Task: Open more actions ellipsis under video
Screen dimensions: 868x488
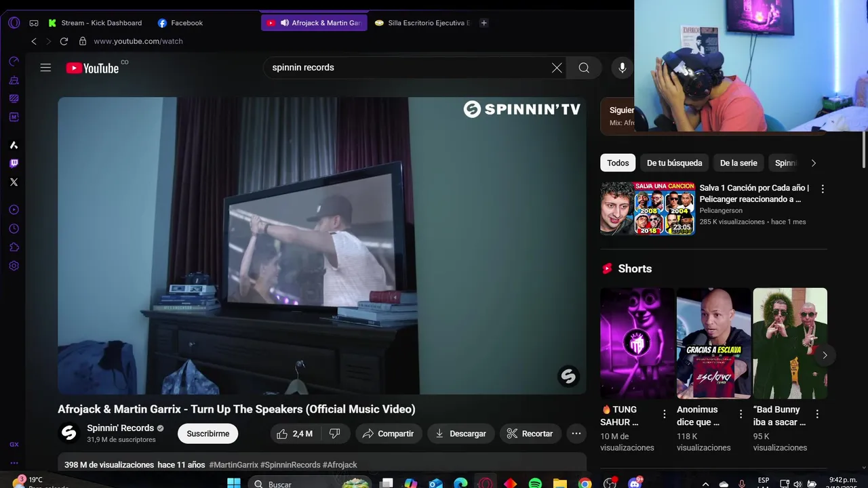Action: point(576,434)
